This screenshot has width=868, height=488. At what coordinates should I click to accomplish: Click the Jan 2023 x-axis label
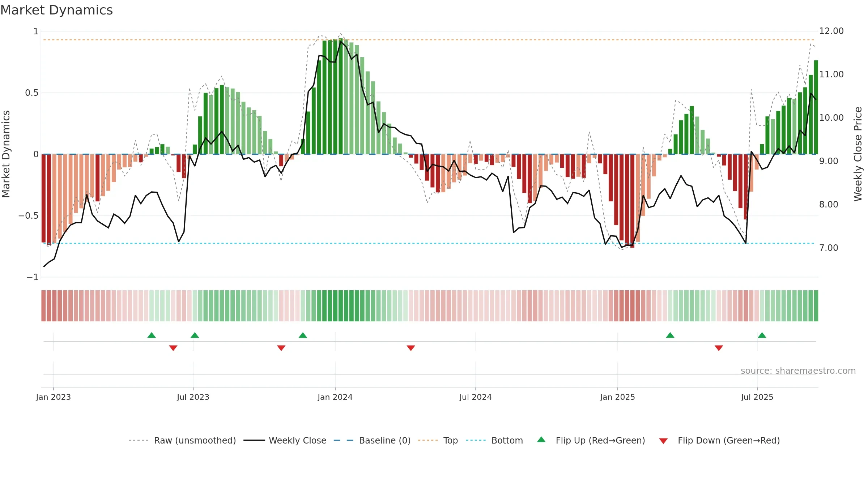(x=54, y=397)
